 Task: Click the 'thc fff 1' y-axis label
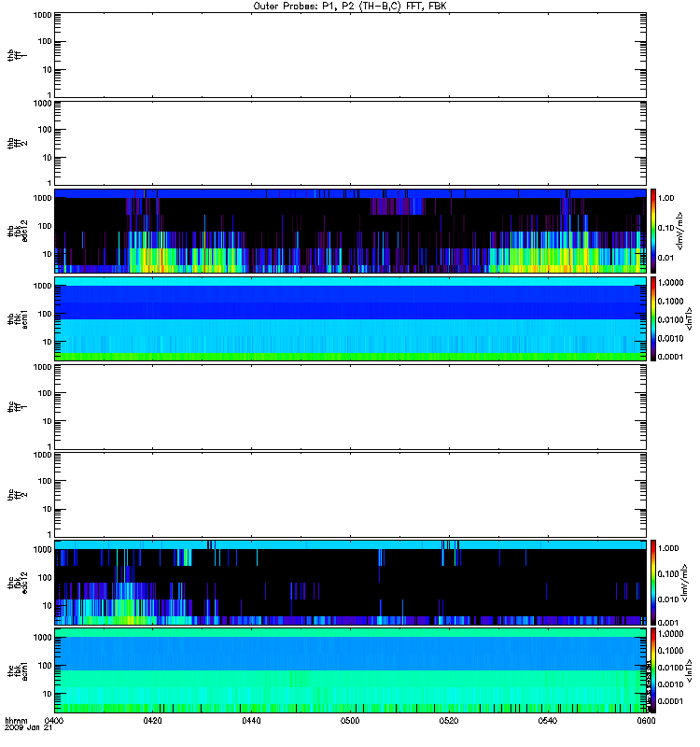point(17,407)
